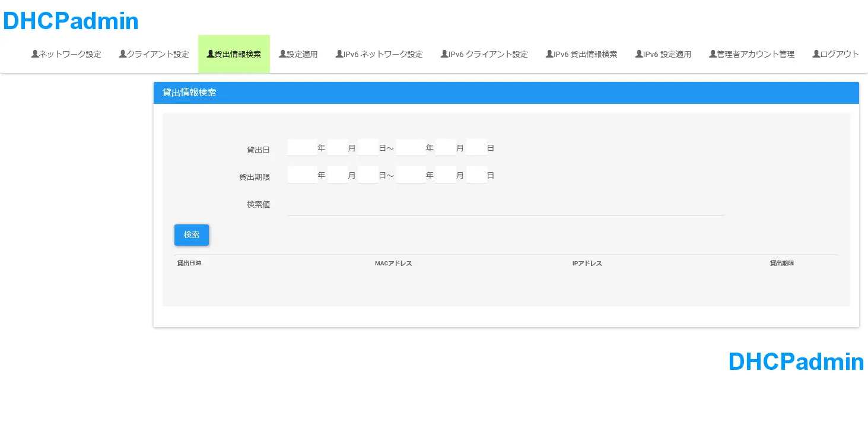Focus the 貸出日 end month field
Image resolution: width=868 pixels, height=428 pixels.
446,147
